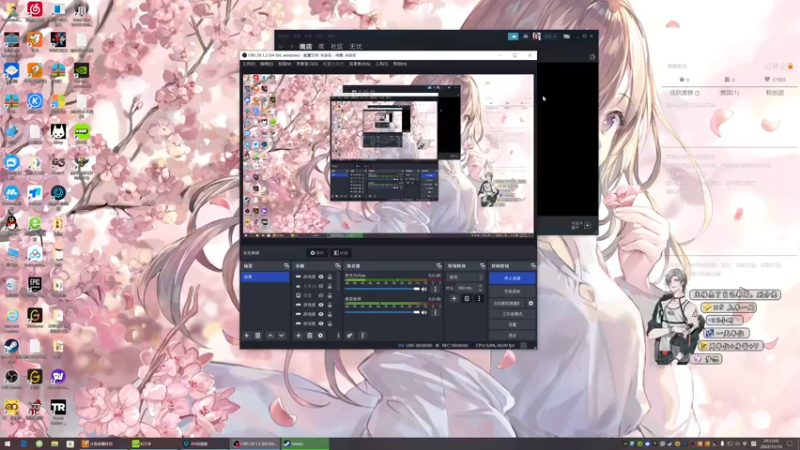Show the hidden image source via eye icon
Image resolution: width=800 pixels, height=450 pixels.
(x=321, y=295)
